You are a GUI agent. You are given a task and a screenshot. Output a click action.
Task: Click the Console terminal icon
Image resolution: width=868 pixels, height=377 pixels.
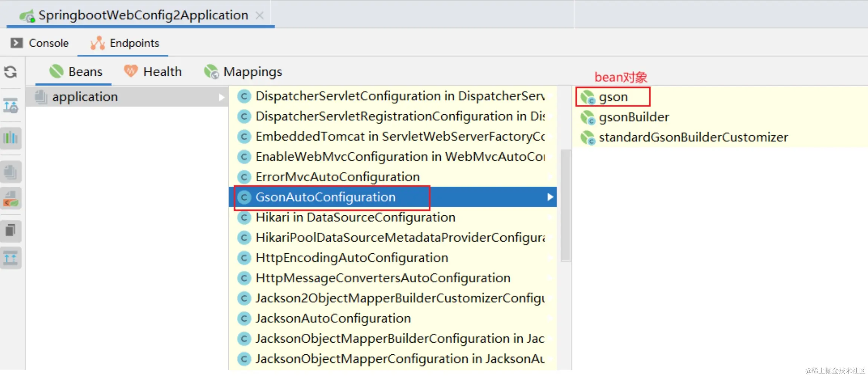click(17, 43)
